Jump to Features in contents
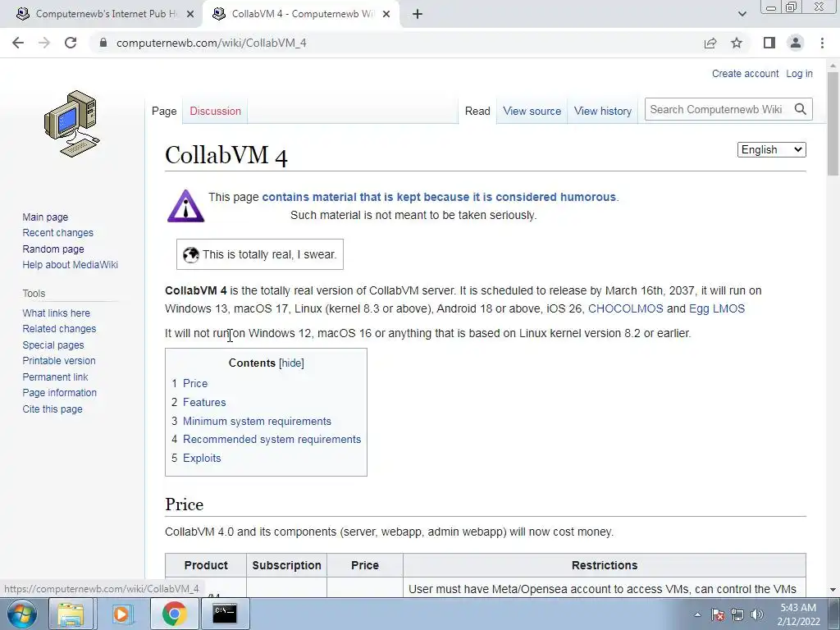This screenshot has width=840, height=630. pyautogui.click(x=204, y=402)
